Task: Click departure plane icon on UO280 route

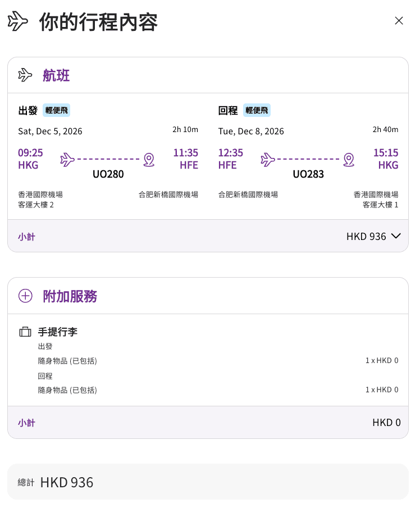Action: tap(67, 160)
